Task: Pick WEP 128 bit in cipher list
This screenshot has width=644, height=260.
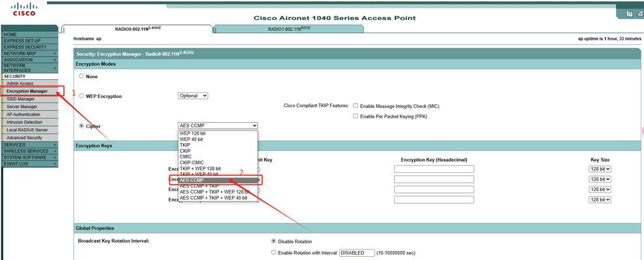Action: [x=217, y=134]
